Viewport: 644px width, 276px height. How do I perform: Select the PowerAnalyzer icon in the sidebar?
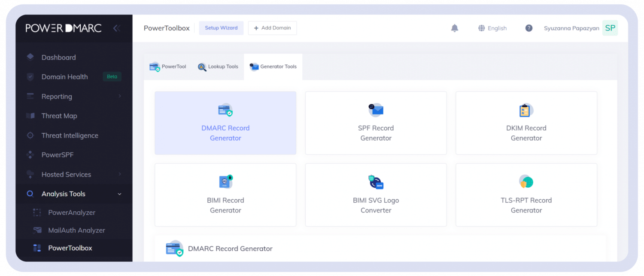tap(36, 212)
